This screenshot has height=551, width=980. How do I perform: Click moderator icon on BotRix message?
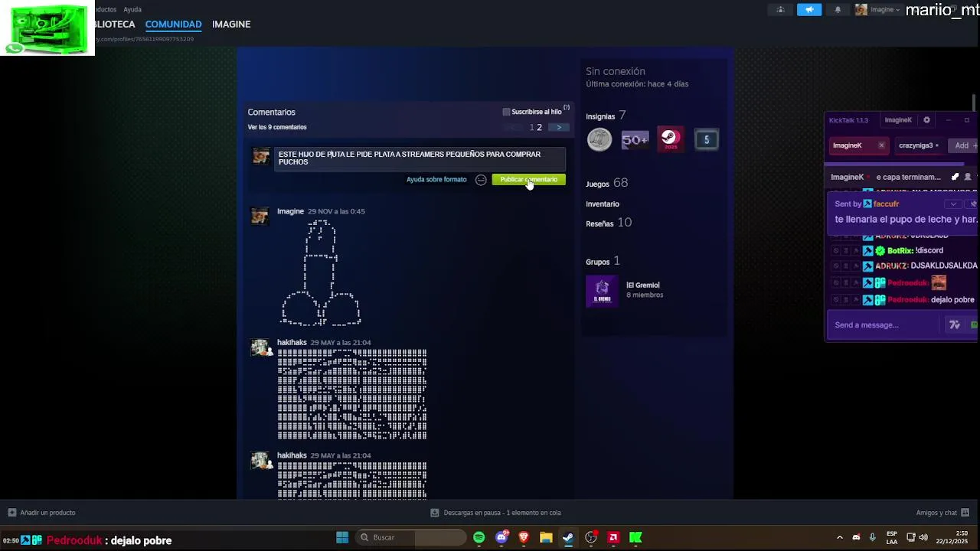click(x=868, y=251)
